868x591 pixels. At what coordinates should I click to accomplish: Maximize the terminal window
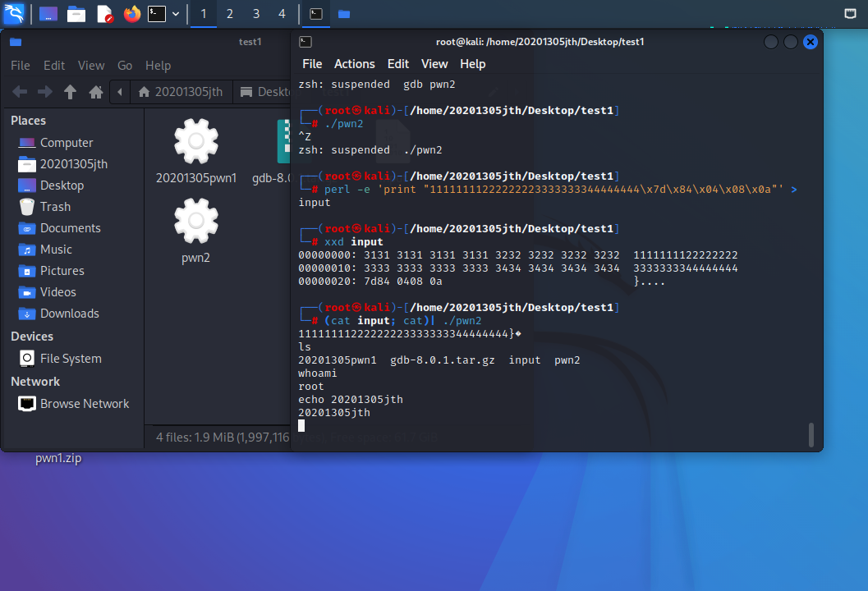point(791,42)
